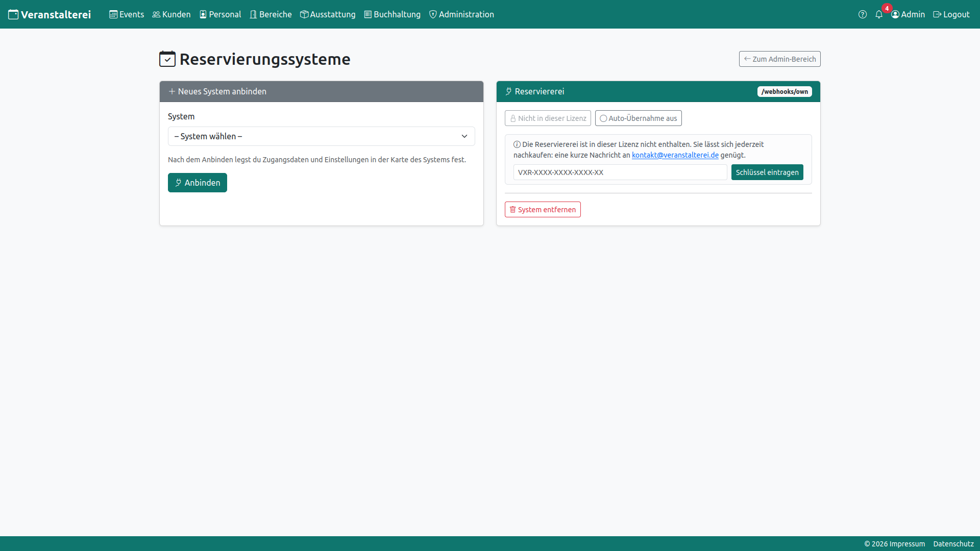Click the Reservierungssysteme calendar icon
The width and height of the screenshot is (980, 551).
tap(167, 59)
